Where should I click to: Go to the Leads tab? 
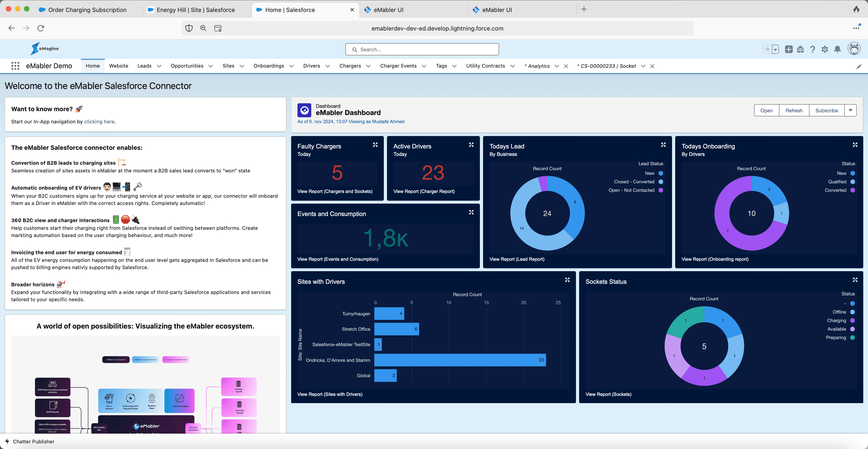click(x=144, y=66)
